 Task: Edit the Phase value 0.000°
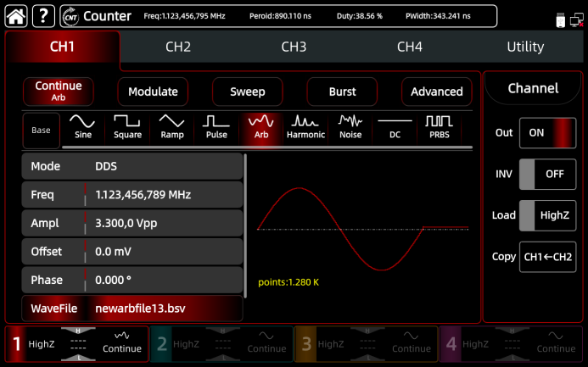point(113,280)
